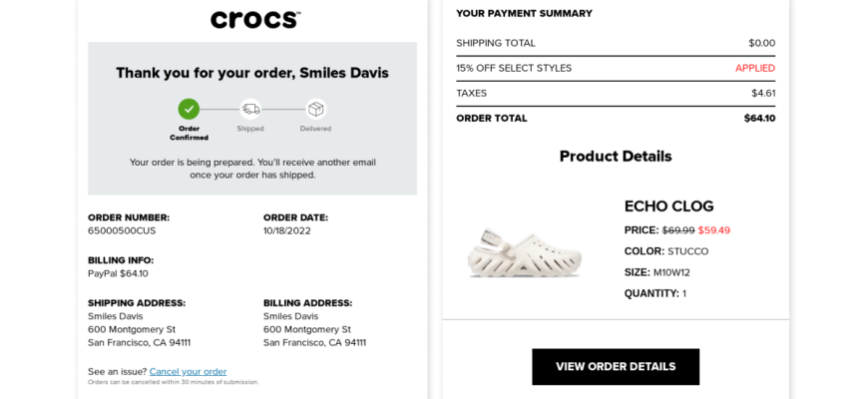Click the crossed-out $69.99 original price
Image resolution: width=868 pixels, height=399 pixels.
tap(678, 230)
